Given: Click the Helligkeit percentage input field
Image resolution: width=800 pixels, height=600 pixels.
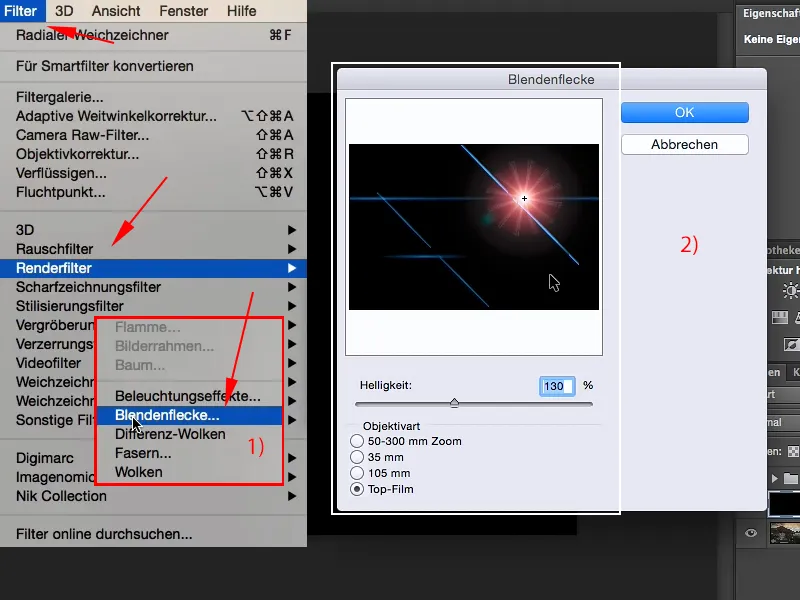Looking at the screenshot, I should 557,386.
